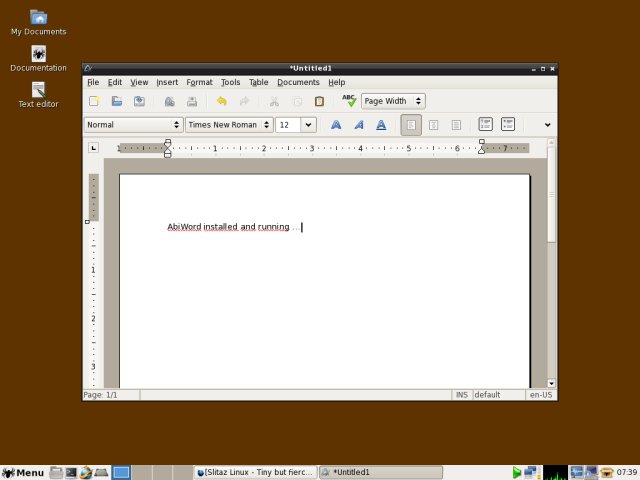640x480 pixels.
Task: Open the Normal paragraph style dropdown
Action: click(133, 124)
